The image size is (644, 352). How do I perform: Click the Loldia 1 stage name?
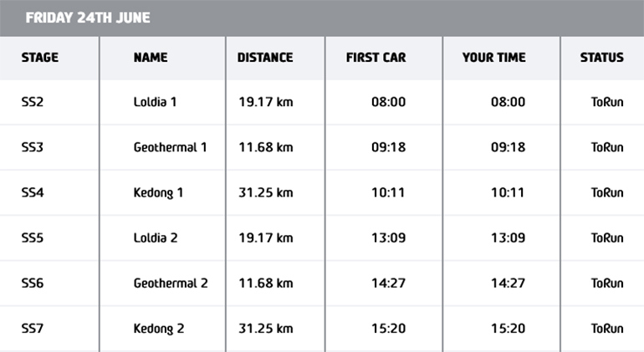click(156, 103)
